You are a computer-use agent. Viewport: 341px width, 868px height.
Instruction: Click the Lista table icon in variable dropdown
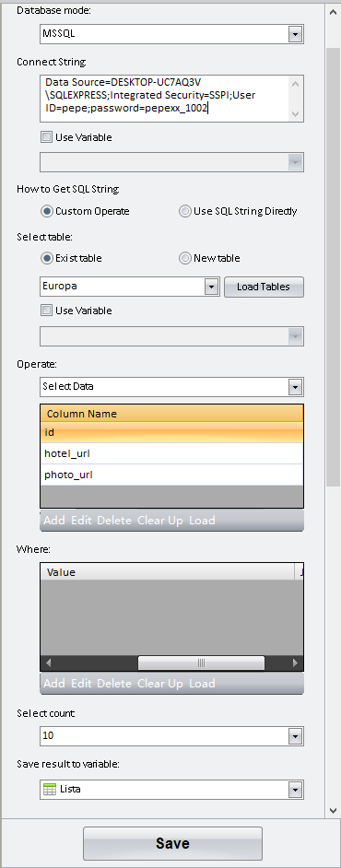(x=50, y=790)
